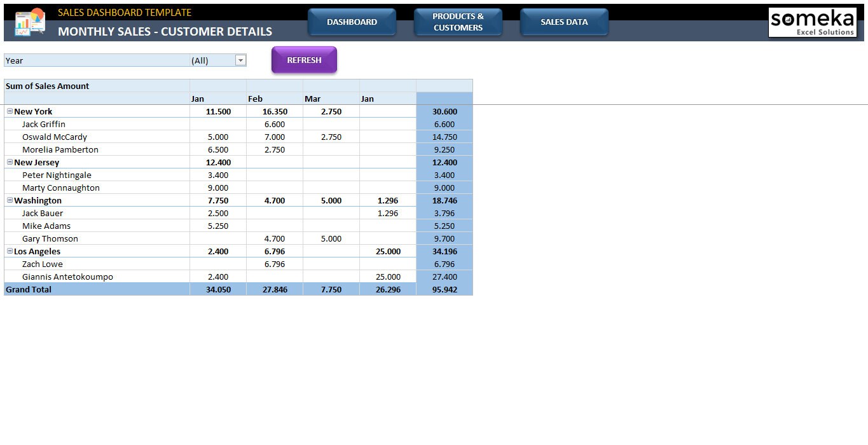Collapse the Washington group

pyautogui.click(x=9, y=200)
